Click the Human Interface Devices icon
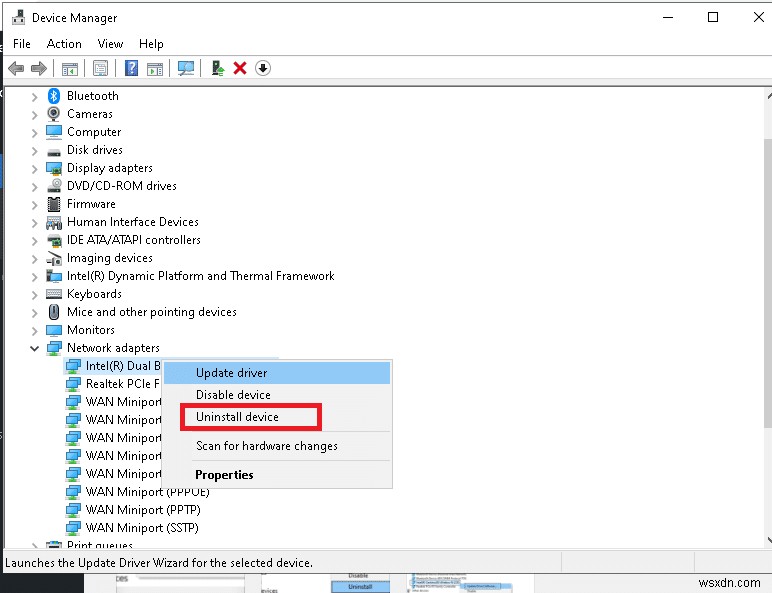 tap(54, 222)
